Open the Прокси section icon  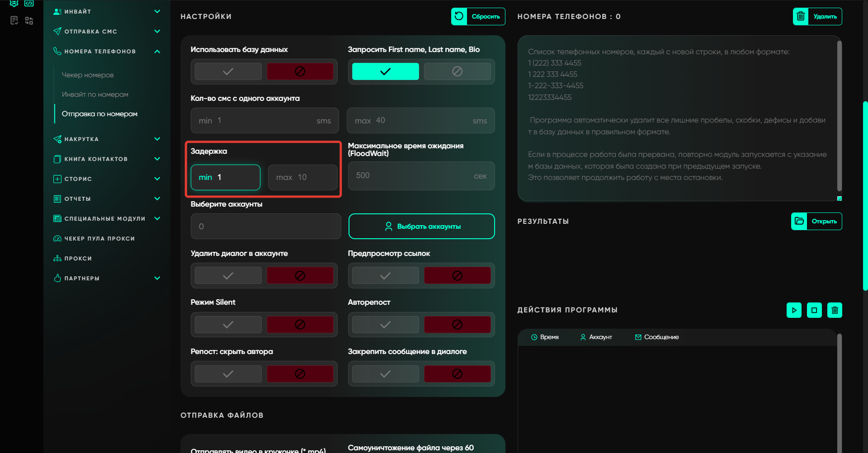click(x=57, y=259)
